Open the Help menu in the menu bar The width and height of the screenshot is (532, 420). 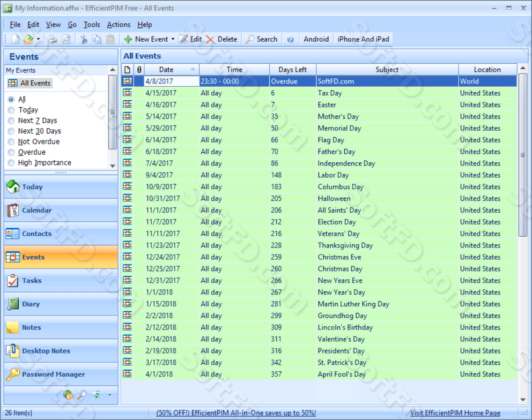145,25
